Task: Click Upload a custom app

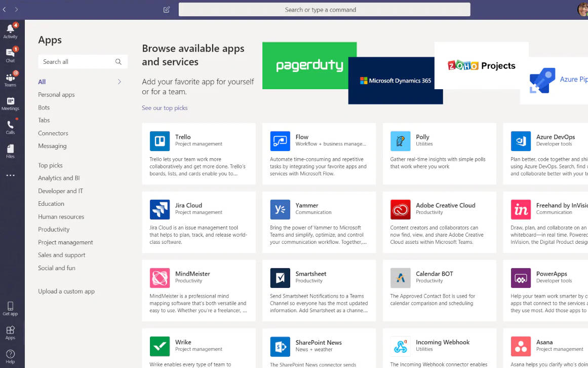Action: pos(66,291)
